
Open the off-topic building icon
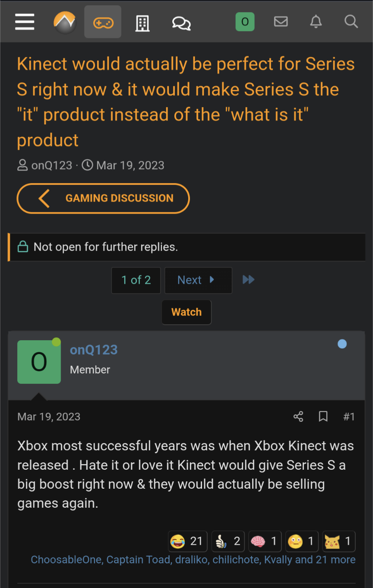coord(142,22)
